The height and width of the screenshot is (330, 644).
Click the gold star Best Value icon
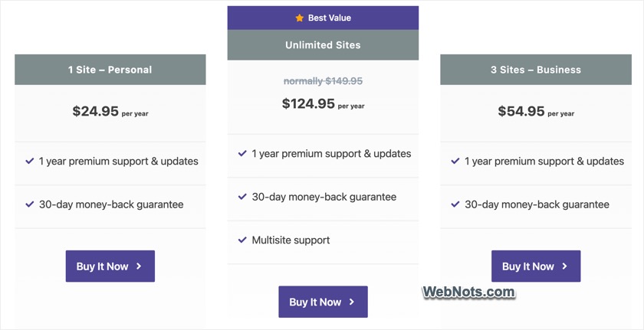click(x=300, y=18)
